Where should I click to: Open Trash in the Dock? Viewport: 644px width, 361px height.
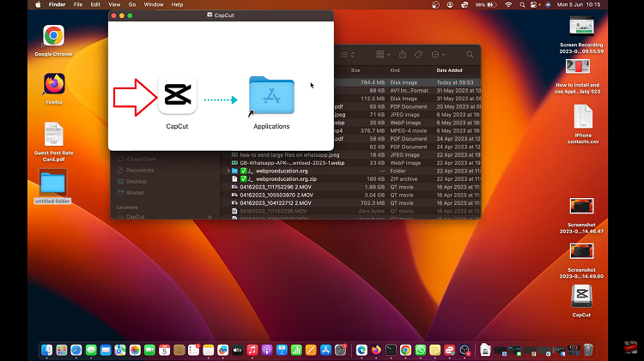click(588, 350)
